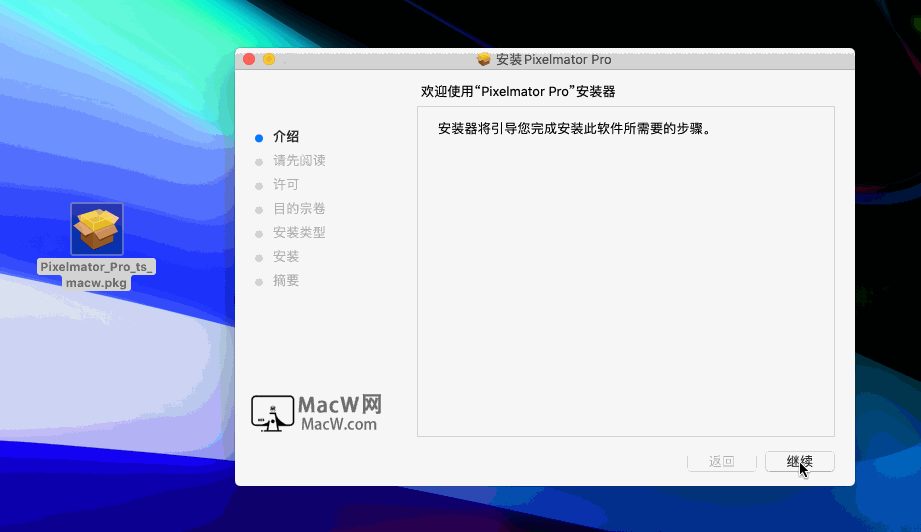Click the heading 欢迎使用“Pixelmator Pro”安装器

click(518, 92)
